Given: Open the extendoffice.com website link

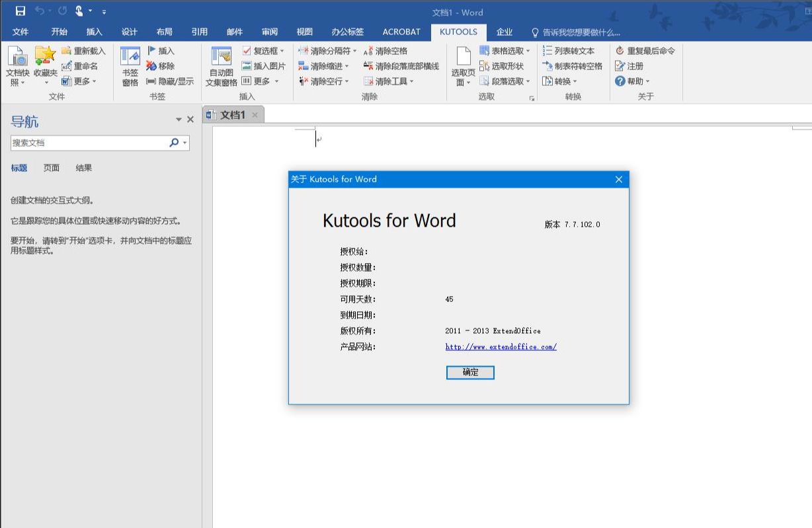Looking at the screenshot, I should 501,347.
